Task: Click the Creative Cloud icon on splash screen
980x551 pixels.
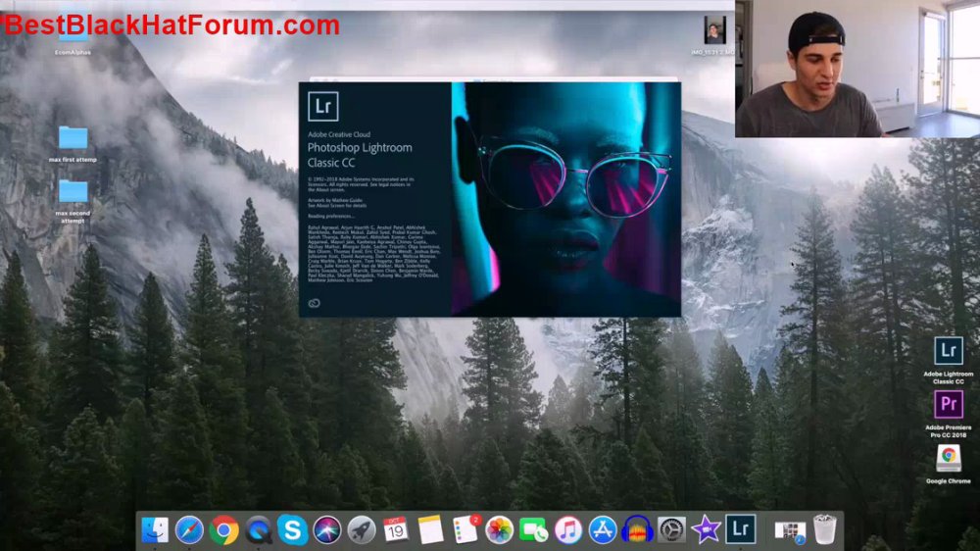Action: [315, 303]
